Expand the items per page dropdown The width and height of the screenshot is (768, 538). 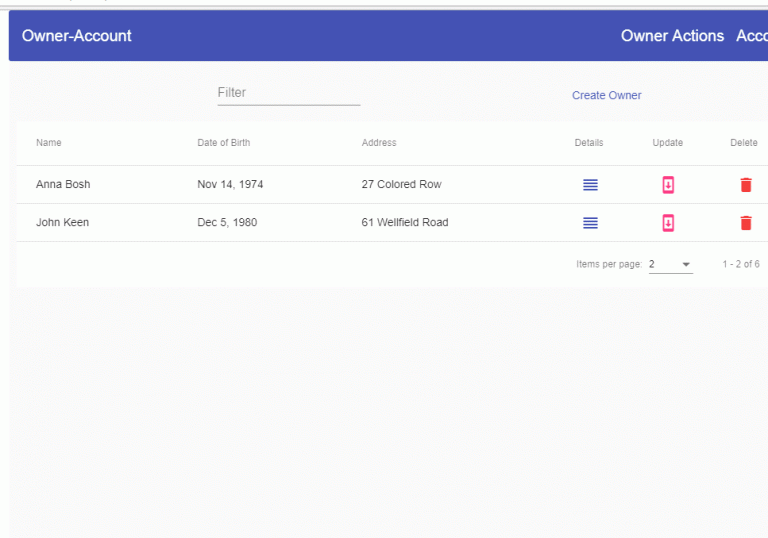tap(671, 264)
